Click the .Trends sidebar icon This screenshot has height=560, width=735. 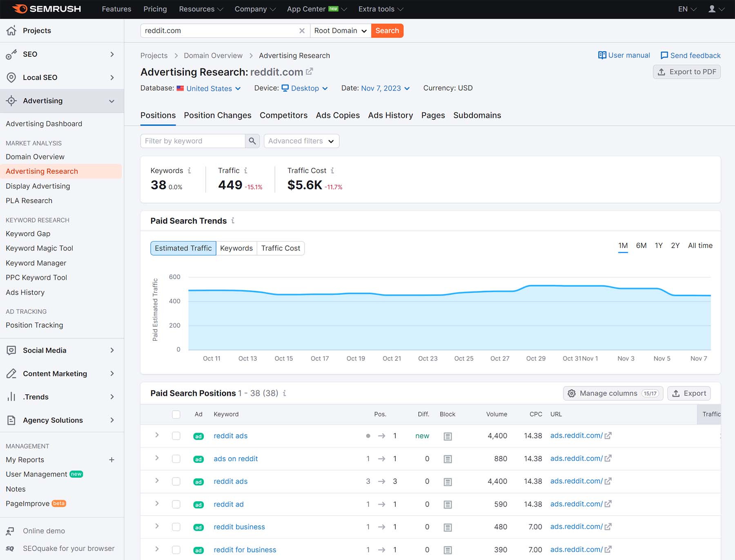pos(12,397)
